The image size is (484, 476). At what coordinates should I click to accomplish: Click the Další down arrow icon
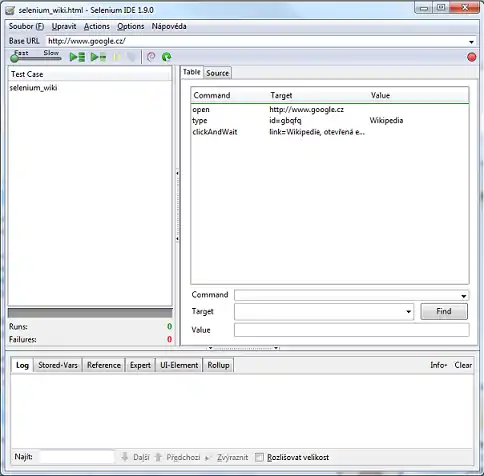(125, 457)
